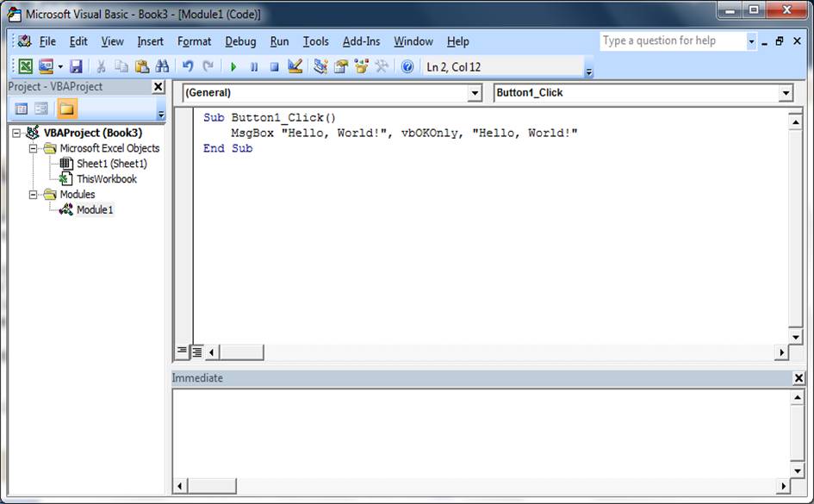The image size is (814, 504).
Task: Click code window scroll right arrow
Action: [x=781, y=352]
